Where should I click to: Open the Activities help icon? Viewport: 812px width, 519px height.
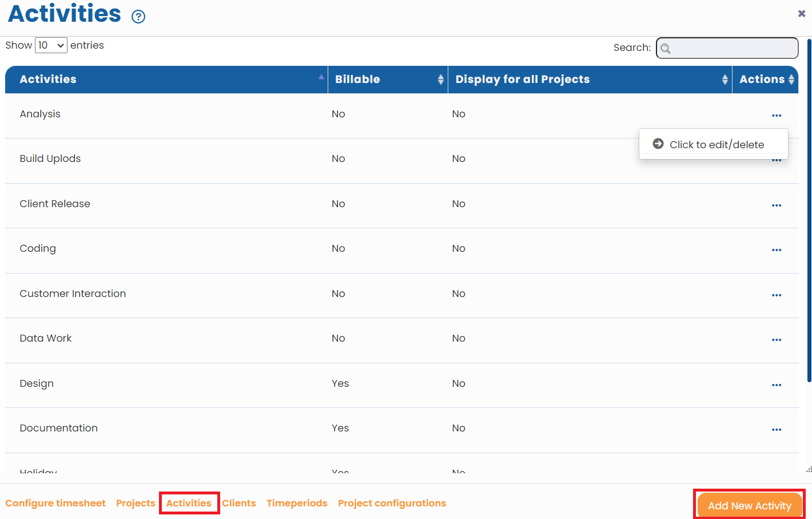(138, 16)
